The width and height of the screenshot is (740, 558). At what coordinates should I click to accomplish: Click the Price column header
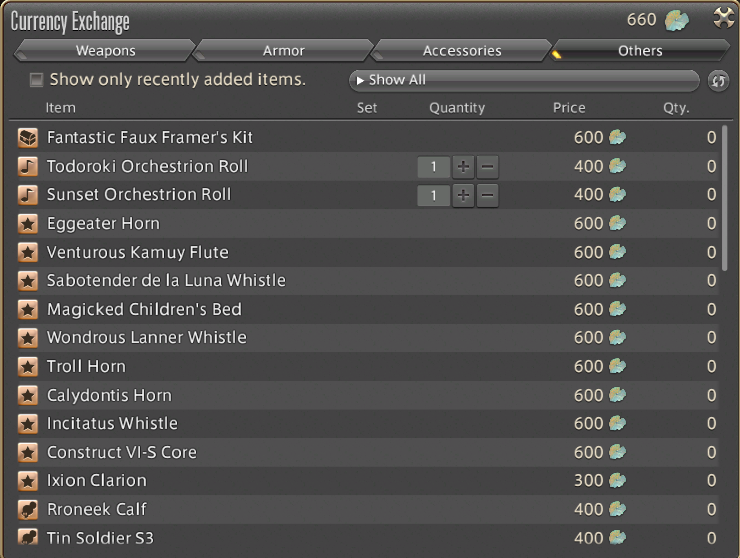coord(569,108)
